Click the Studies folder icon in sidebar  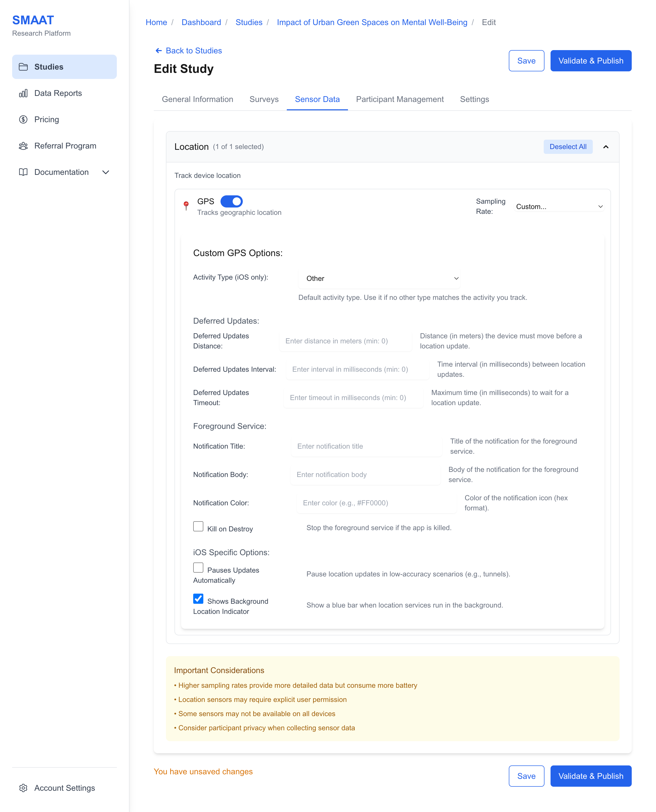tap(23, 67)
